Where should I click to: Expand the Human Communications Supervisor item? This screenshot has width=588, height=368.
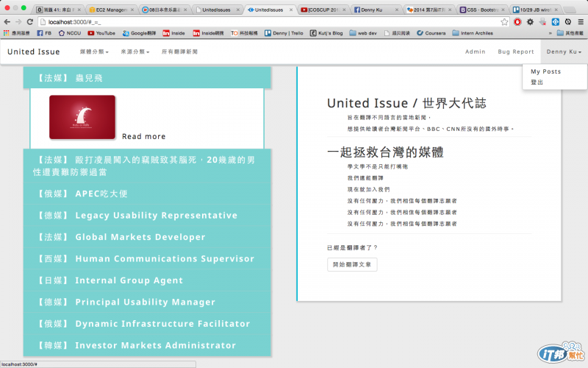click(x=147, y=259)
